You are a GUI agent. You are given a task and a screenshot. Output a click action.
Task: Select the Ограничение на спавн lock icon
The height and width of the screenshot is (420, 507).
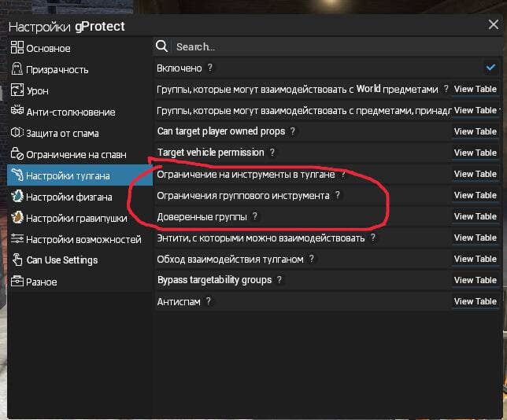(17, 155)
